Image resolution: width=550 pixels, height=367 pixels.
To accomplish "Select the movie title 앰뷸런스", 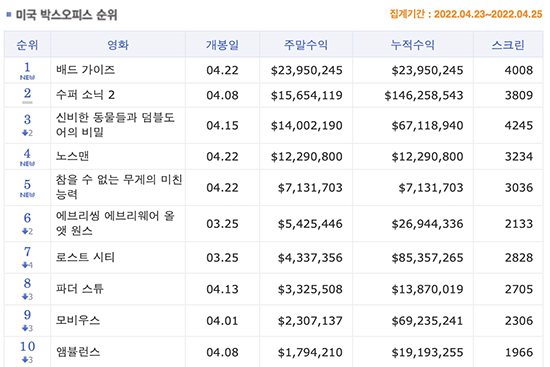I will click(78, 352).
